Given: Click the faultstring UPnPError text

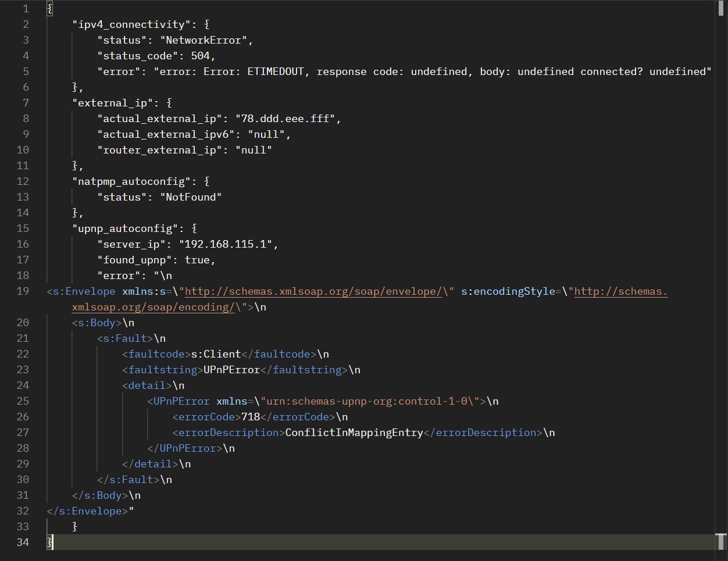Looking at the screenshot, I should (x=232, y=370).
